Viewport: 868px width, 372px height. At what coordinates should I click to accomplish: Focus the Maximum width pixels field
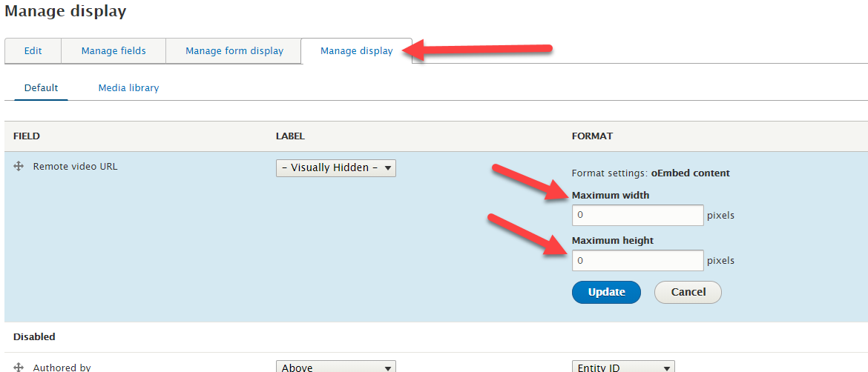click(638, 215)
